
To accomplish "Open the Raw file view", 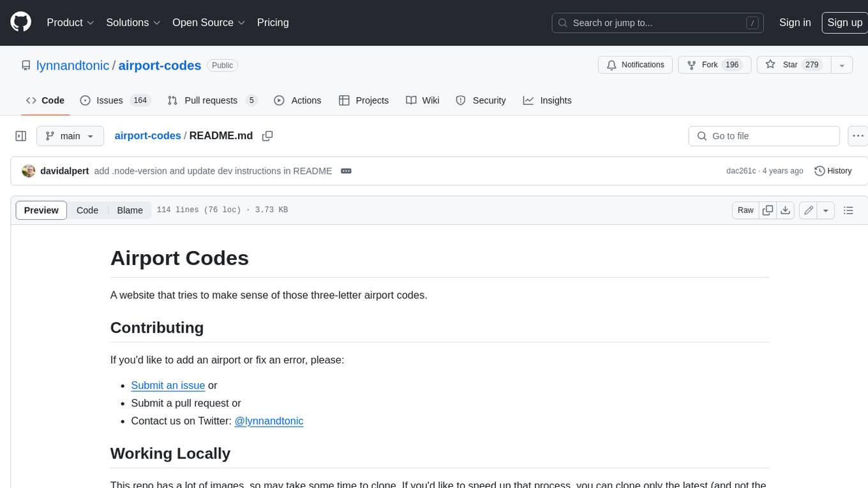I will coord(745,210).
